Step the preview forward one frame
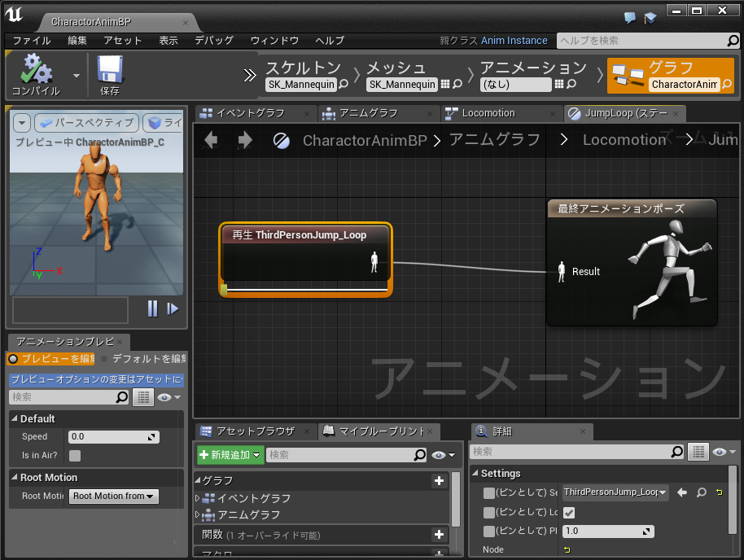The height and width of the screenshot is (560, 744). pos(173,309)
